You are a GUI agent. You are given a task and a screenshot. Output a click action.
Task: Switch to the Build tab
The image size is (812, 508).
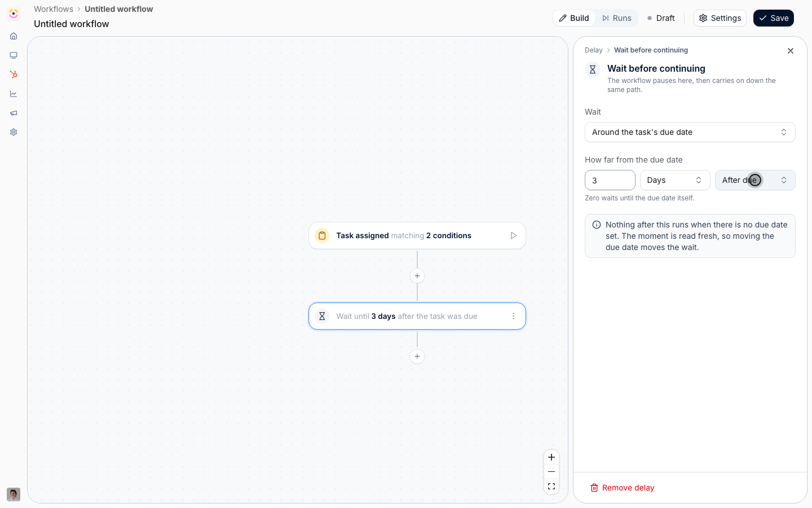coord(574,18)
